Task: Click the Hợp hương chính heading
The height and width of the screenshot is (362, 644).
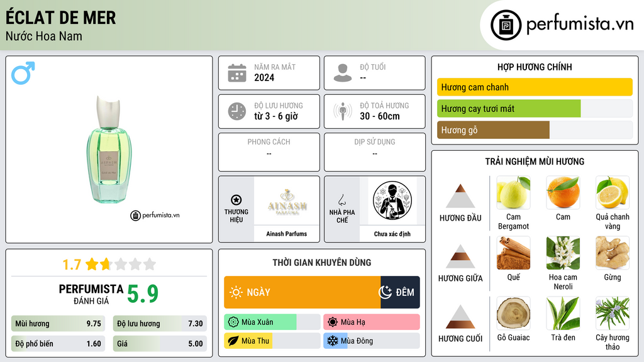Action: click(x=535, y=67)
